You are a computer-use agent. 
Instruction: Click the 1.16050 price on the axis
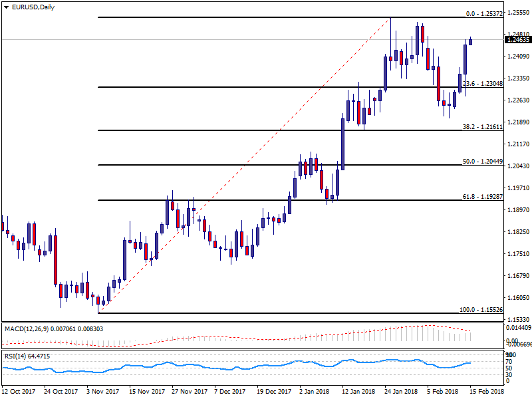[x=517, y=298]
